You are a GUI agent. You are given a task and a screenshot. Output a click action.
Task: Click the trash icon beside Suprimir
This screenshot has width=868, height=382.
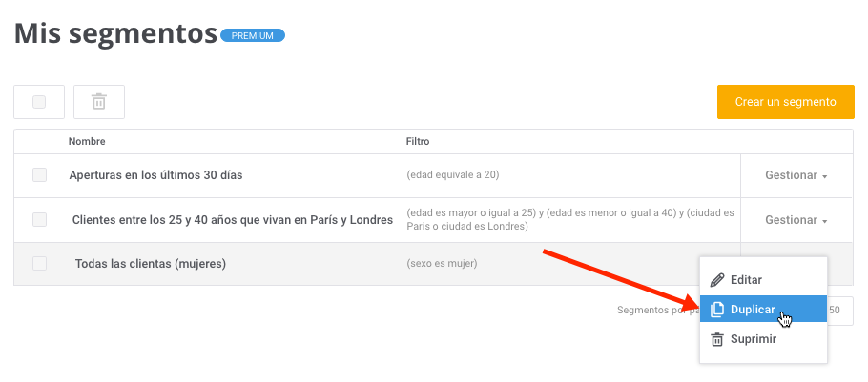[717, 339]
